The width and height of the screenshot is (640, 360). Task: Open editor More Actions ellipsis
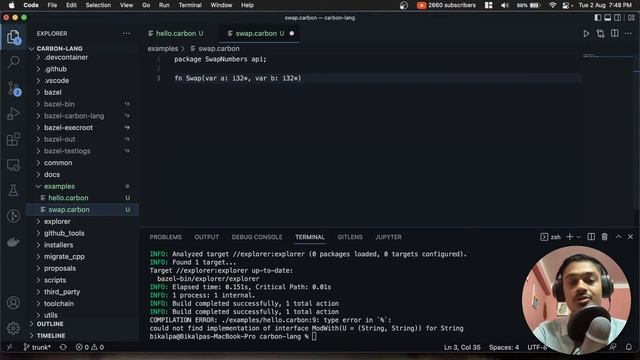point(628,33)
